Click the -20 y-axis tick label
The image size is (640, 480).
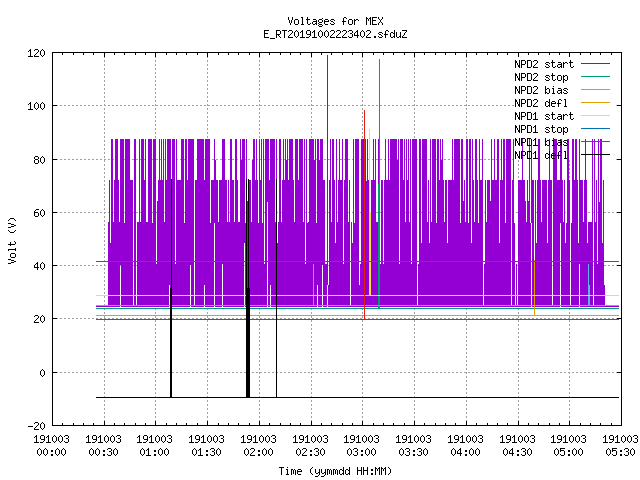tap(36, 426)
